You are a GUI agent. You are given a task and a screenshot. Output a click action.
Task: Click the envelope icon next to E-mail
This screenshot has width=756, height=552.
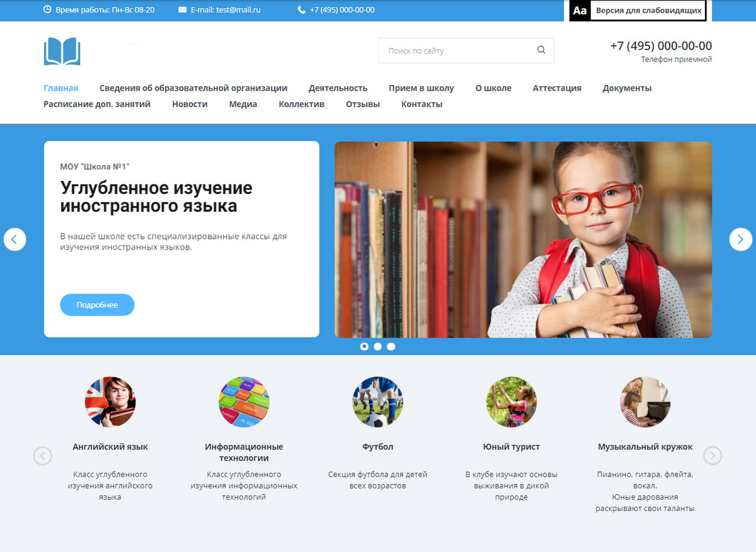point(183,10)
